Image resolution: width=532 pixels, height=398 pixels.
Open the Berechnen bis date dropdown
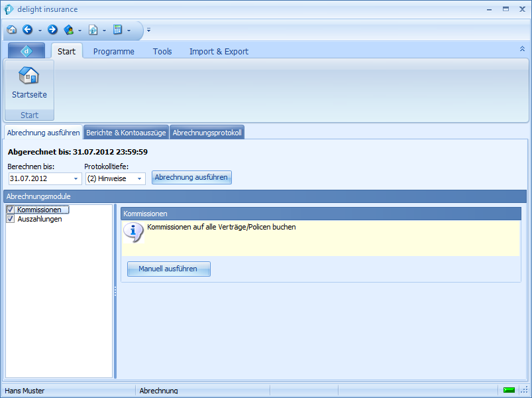tap(76, 178)
